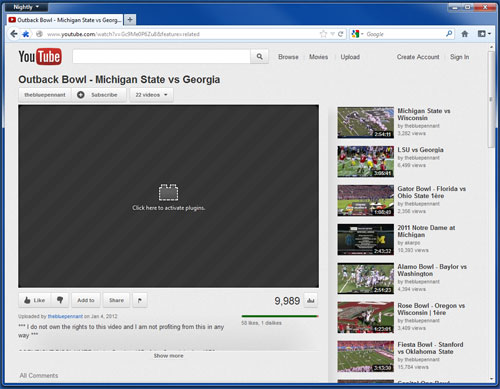
Task: Open the browser home page icon
Action: pyautogui.click(x=465, y=34)
